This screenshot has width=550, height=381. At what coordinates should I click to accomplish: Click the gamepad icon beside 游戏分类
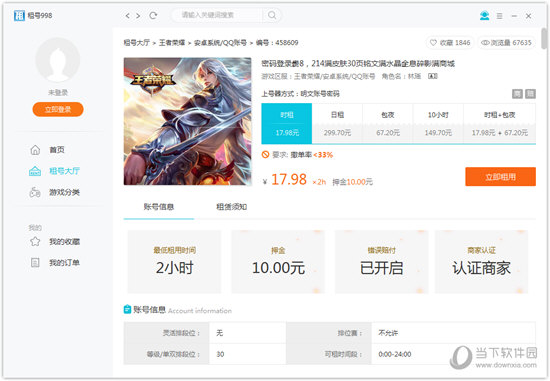(35, 192)
